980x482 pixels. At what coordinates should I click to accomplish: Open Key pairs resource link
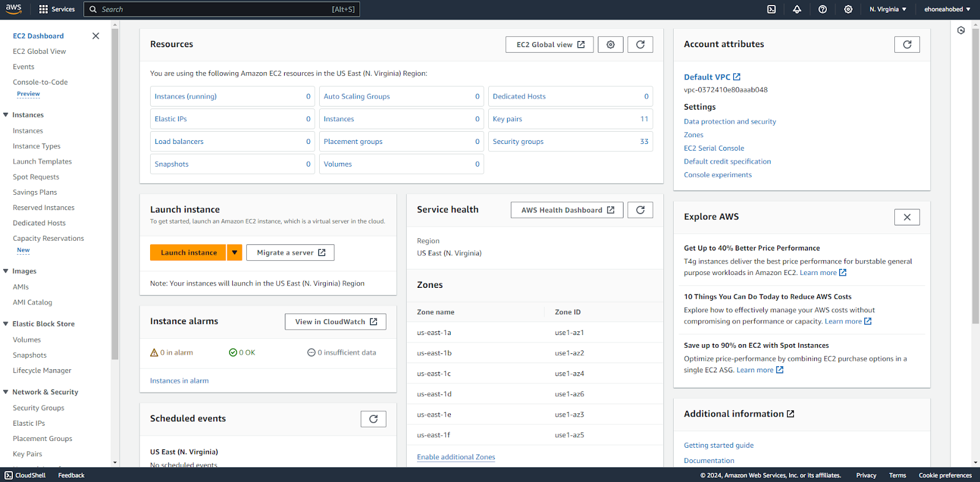507,119
